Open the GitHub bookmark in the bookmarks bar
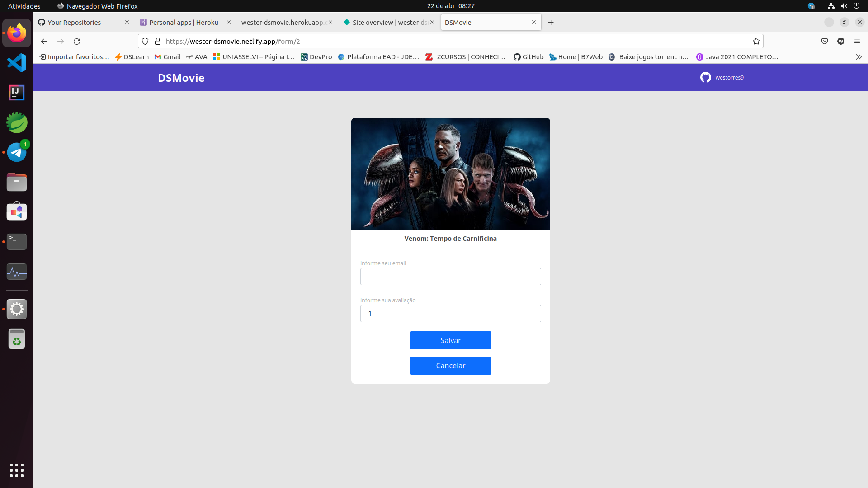The width and height of the screenshot is (868, 488). pos(528,56)
